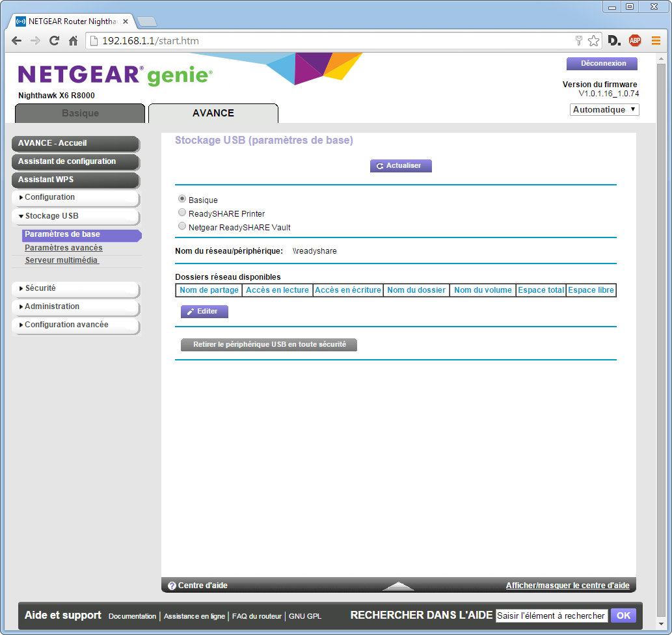This screenshot has width=672, height=635.
Task: Click the help search input field
Action: (551, 615)
